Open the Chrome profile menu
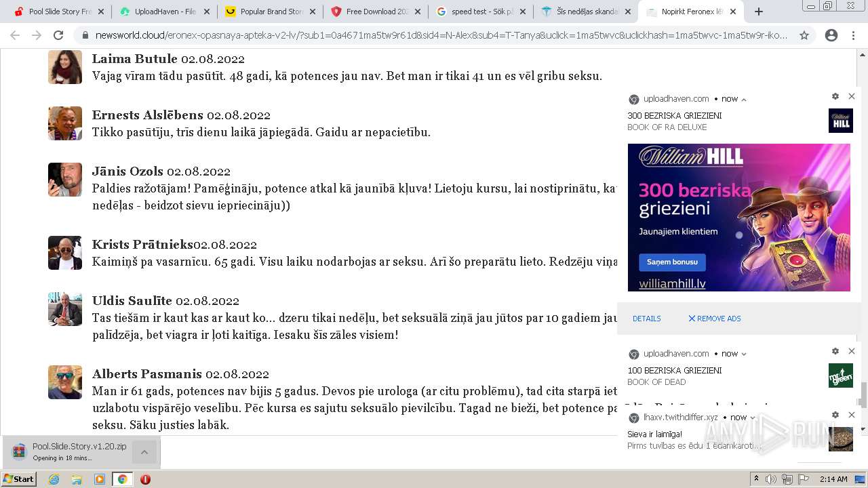Image resolution: width=868 pixels, height=488 pixels. [831, 35]
